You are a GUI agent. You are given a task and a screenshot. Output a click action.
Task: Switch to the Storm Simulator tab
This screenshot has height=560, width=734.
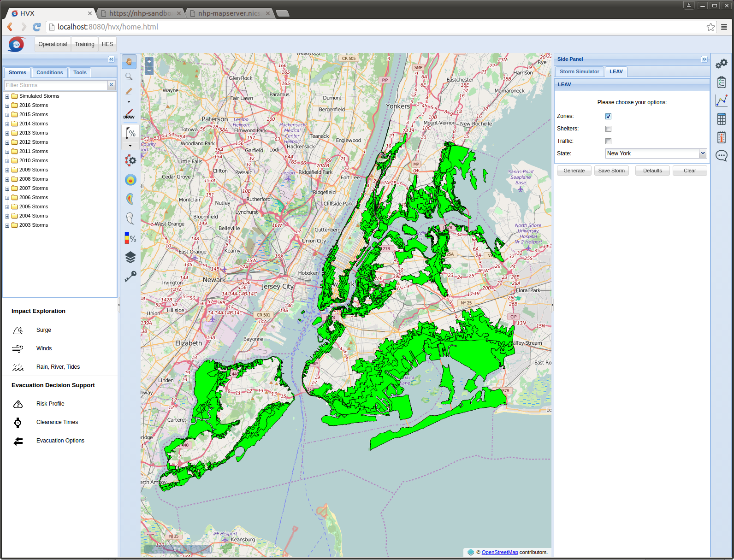point(579,71)
